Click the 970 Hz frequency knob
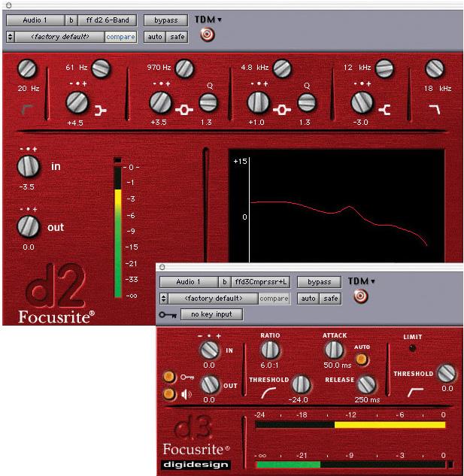 (184, 68)
